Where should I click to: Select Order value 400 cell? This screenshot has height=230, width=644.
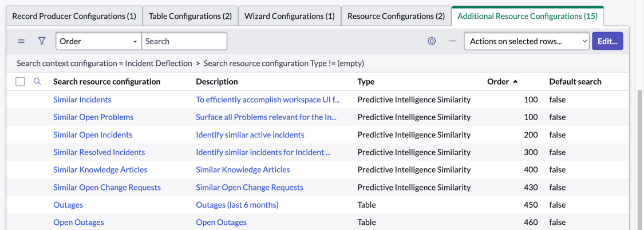coord(531,169)
